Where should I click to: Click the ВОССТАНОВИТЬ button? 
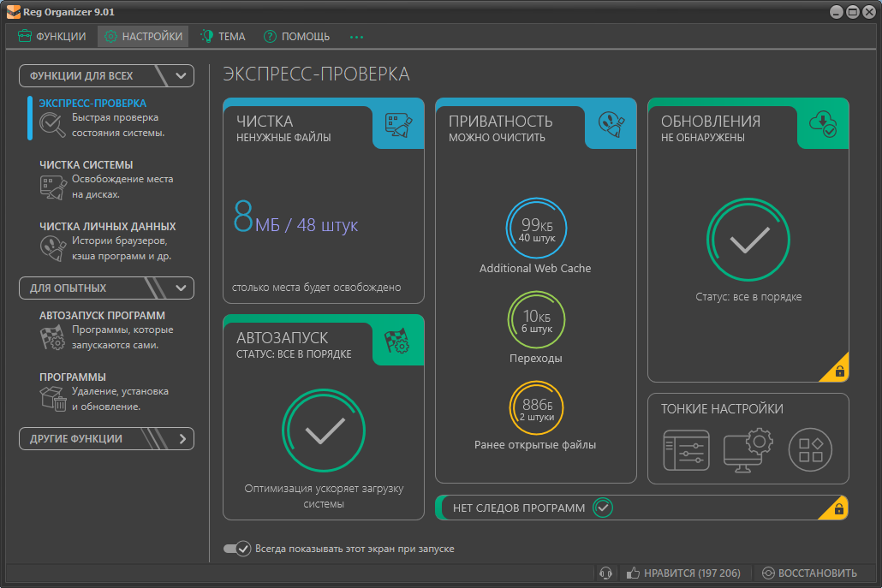pyautogui.click(x=809, y=573)
